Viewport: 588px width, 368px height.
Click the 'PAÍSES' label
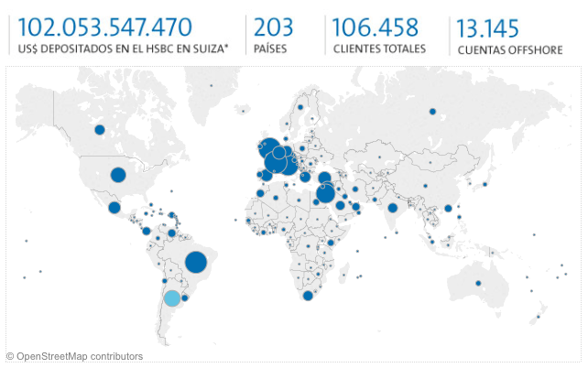click(270, 49)
